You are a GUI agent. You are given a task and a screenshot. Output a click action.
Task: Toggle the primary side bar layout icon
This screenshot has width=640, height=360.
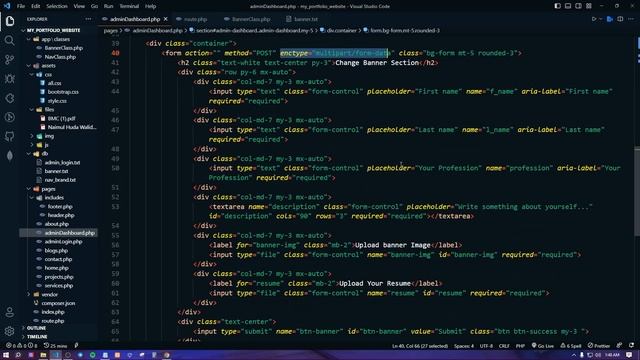(x=558, y=6)
